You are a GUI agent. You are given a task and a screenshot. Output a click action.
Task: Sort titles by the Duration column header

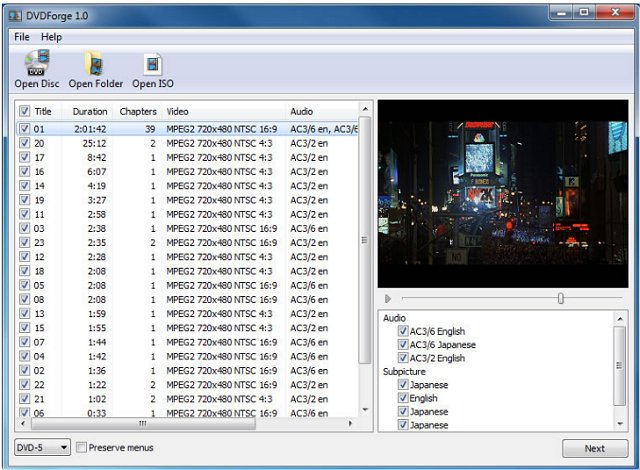[x=89, y=111]
